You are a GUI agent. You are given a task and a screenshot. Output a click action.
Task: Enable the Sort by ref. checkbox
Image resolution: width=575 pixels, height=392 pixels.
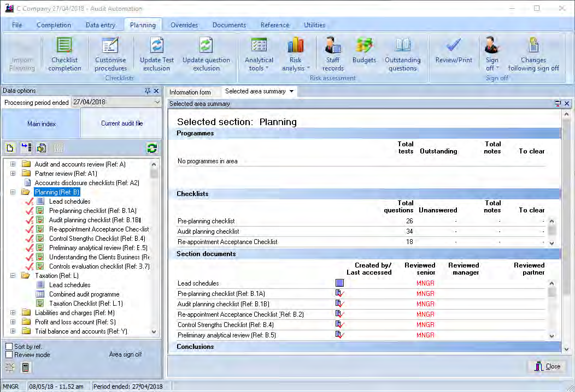[x=9, y=346]
